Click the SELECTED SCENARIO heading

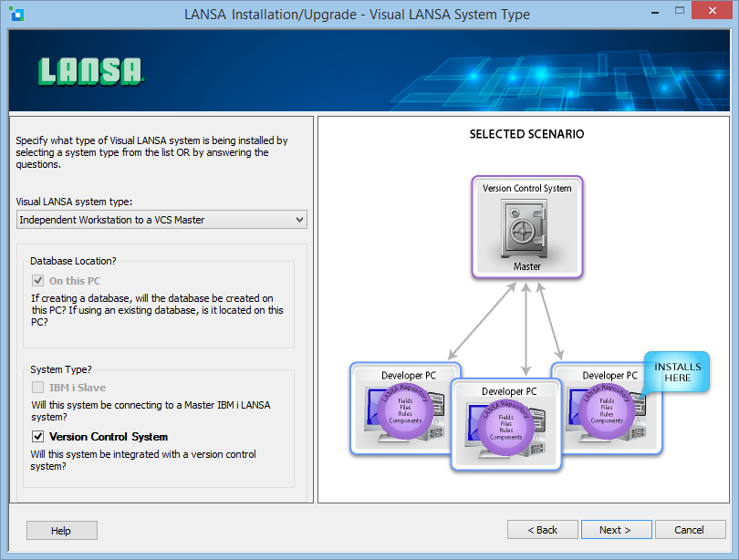pos(526,134)
